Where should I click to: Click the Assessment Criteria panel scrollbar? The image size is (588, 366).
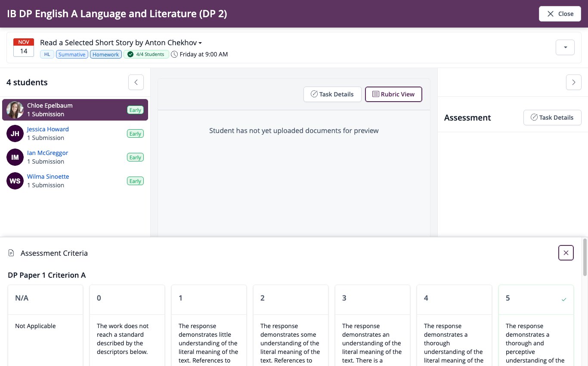[x=585, y=257]
